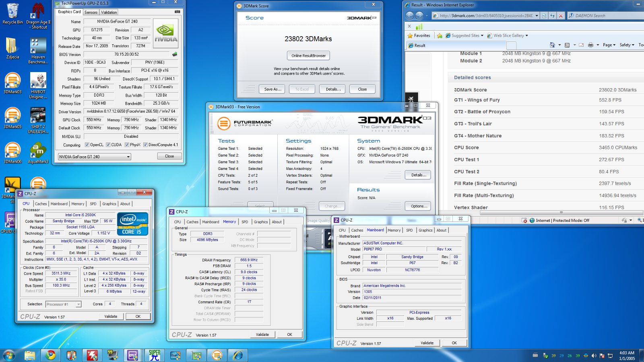Viewport: 644px width, 362px height.
Task: Click Details... in 3DMark03 System section
Action: point(418,175)
